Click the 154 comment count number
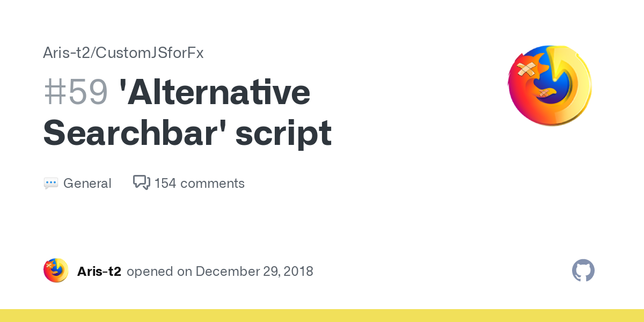 coord(165,184)
